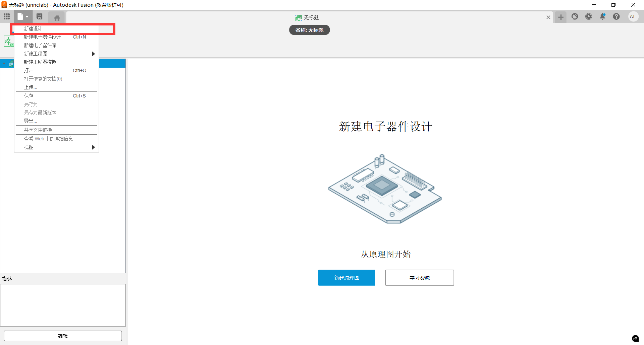Click the 新建原理图 button

tap(346, 278)
